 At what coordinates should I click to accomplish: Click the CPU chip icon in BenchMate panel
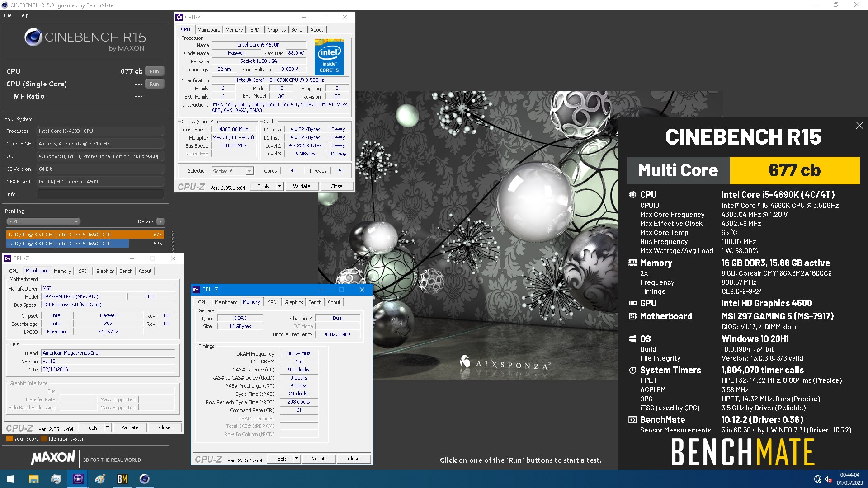click(632, 195)
